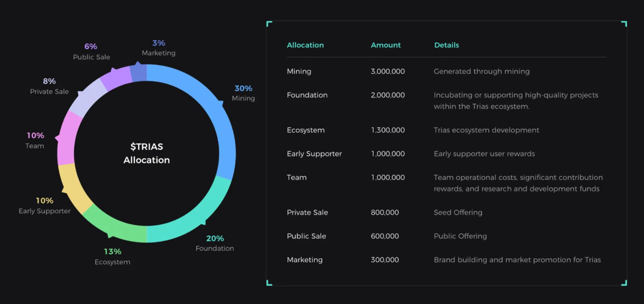Select the Marketing row name in table
The width and height of the screenshot is (644, 304).
[x=305, y=260]
